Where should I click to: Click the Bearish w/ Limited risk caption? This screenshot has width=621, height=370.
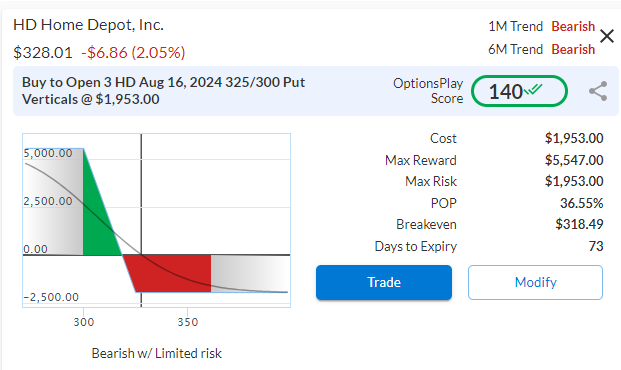click(156, 353)
